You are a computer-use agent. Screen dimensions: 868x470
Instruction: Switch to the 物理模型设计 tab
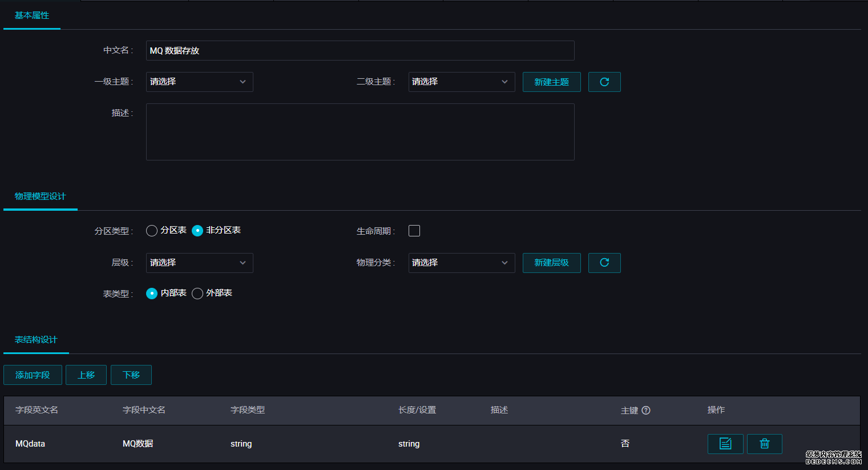(x=40, y=196)
